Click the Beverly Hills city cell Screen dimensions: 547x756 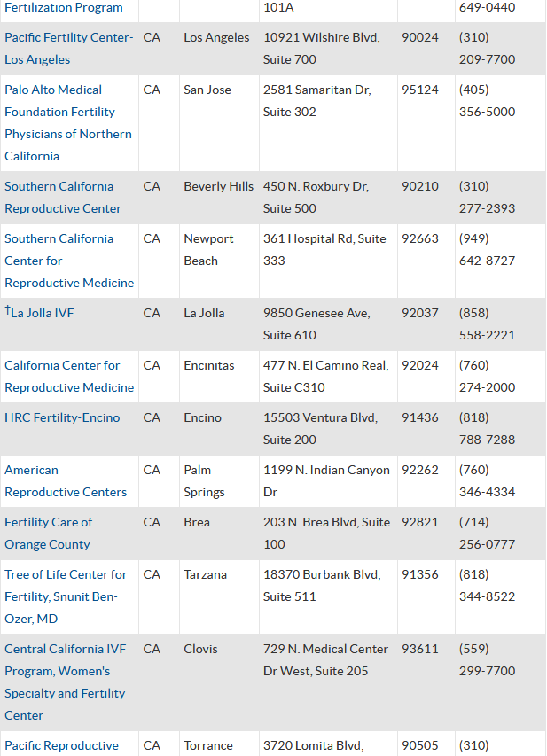pos(218,186)
